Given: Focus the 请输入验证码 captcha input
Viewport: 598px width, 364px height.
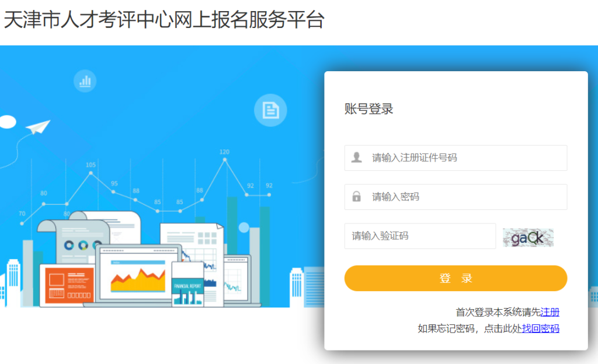Looking at the screenshot, I should [x=420, y=236].
